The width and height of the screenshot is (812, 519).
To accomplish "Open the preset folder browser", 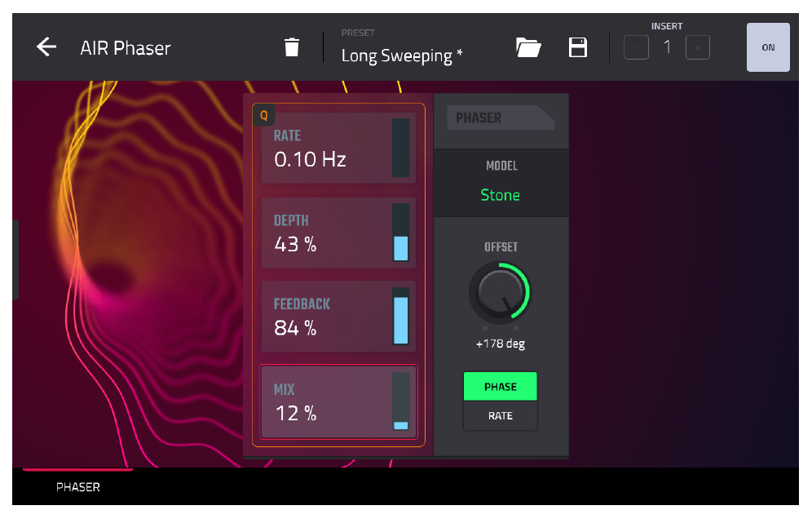I will click(x=528, y=47).
